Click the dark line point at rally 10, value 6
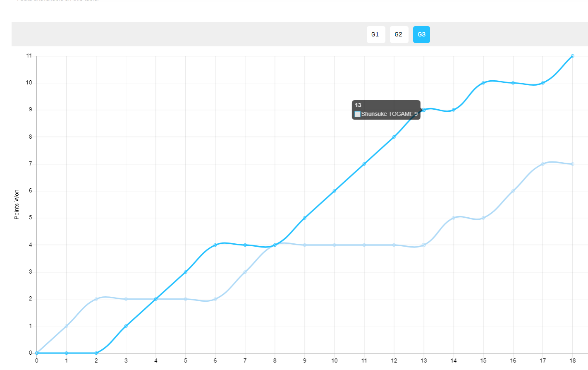The height and width of the screenshot is (370, 588). click(x=335, y=191)
